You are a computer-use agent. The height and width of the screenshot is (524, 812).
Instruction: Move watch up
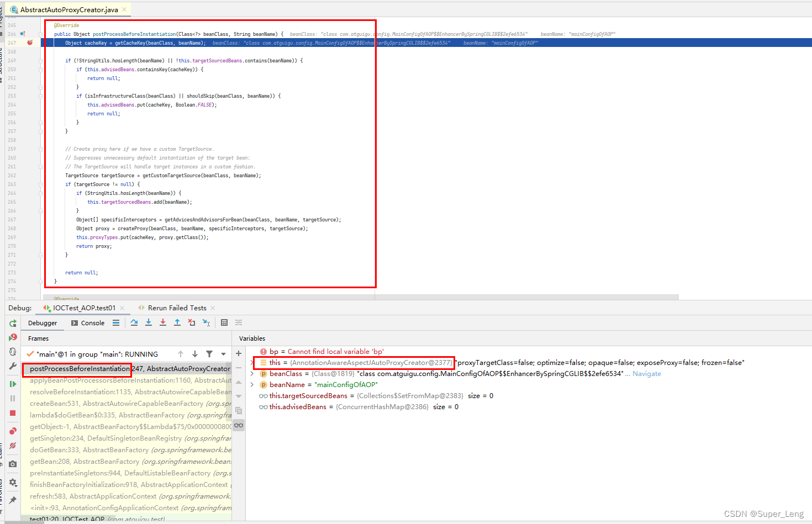239,382
